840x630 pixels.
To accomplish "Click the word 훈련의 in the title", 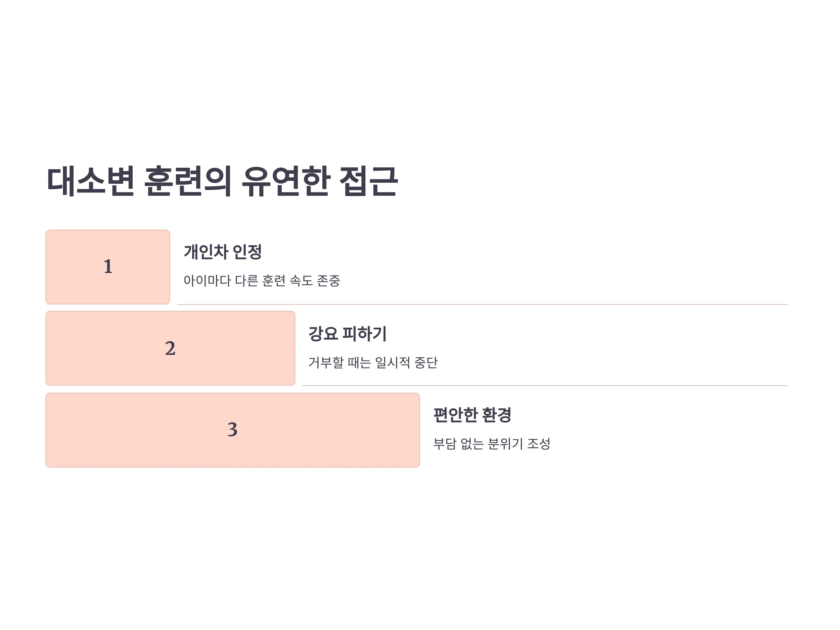I will [x=188, y=182].
